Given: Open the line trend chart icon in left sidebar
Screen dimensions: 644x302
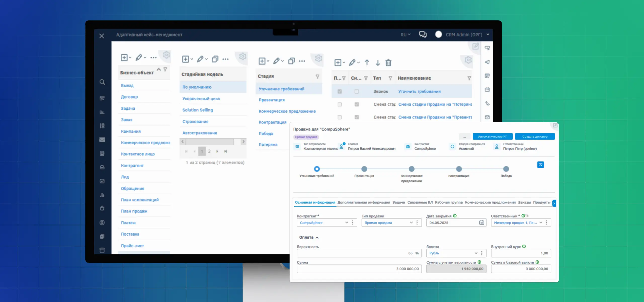Looking at the screenshot, I should [x=102, y=181].
